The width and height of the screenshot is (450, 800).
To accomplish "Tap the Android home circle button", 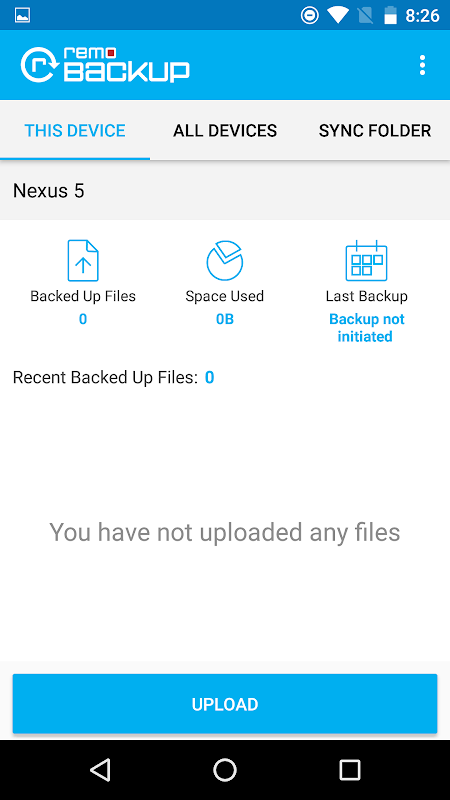I will point(224,769).
